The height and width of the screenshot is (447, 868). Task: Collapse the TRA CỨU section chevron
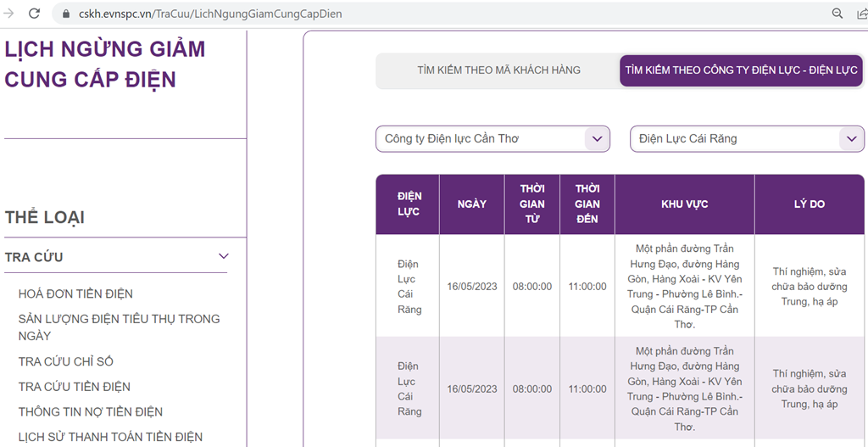point(224,256)
